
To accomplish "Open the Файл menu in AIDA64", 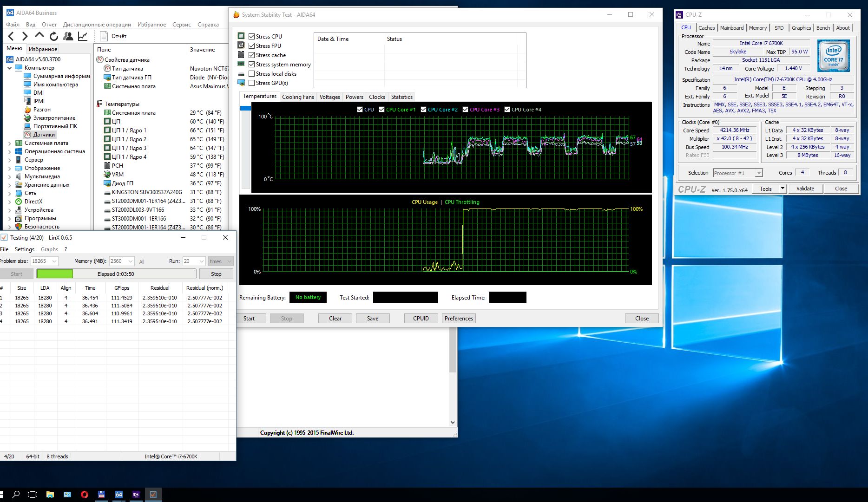I will click(13, 25).
